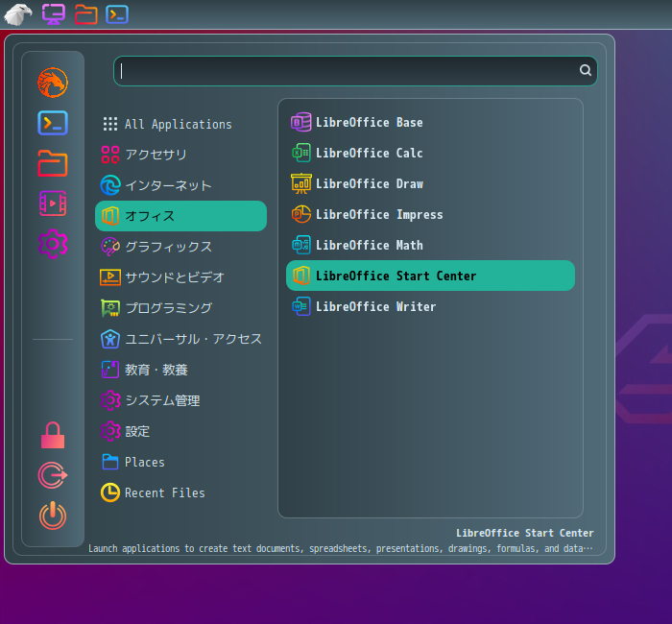Click the LibreOffice Impress pie icon
This screenshot has height=624, width=672.
pyautogui.click(x=300, y=214)
